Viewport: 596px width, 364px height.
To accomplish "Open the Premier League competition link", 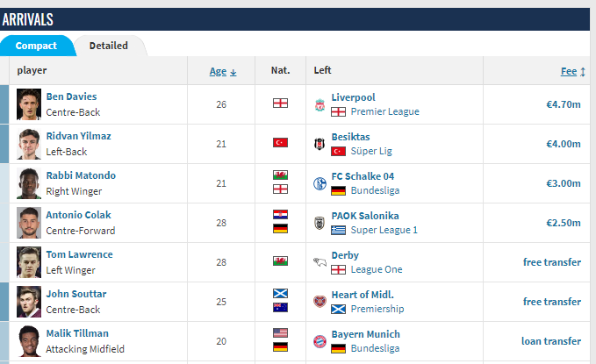I will coord(385,111).
